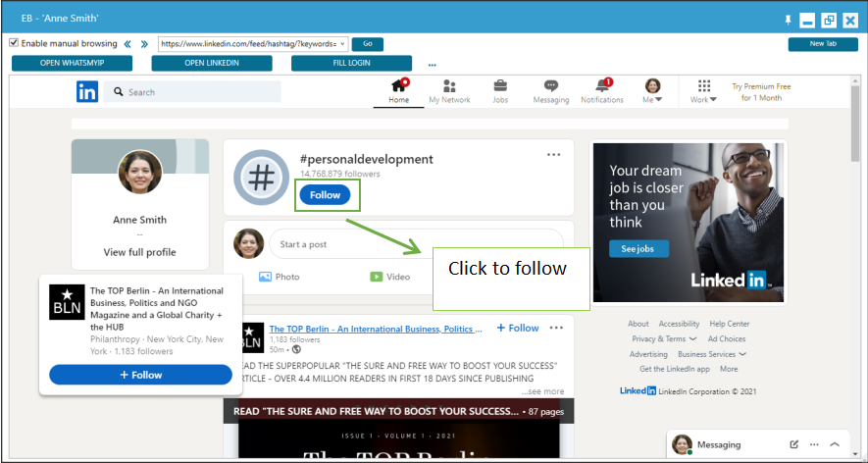Click Anne Smith avatar beside Start a post
Viewport: 868px width, 463px height.
click(248, 243)
